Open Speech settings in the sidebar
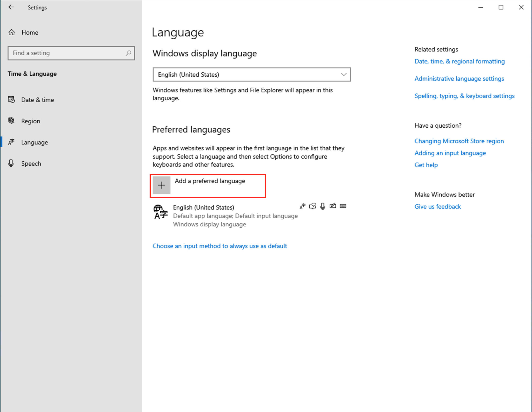Screen dimensions: 532x412 point(31,164)
